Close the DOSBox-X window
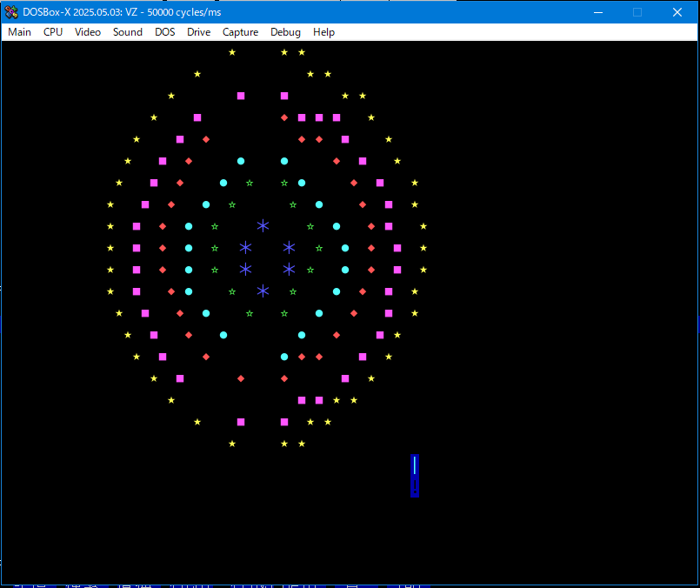The height and width of the screenshot is (588, 700). 677,12
